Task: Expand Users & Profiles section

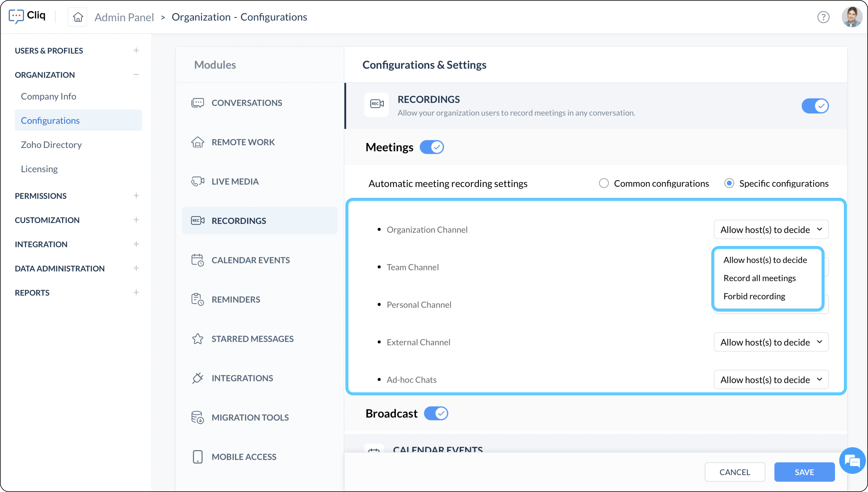Action: click(x=136, y=50)
